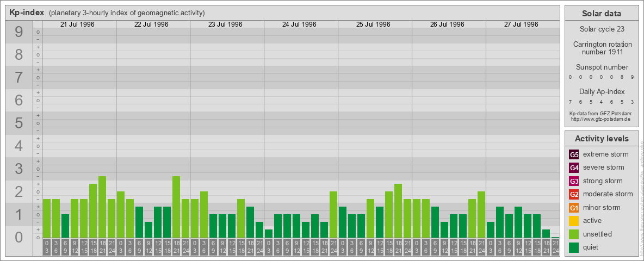Select the dark green quiet swatch
The image size is (644, 261).
574,247
